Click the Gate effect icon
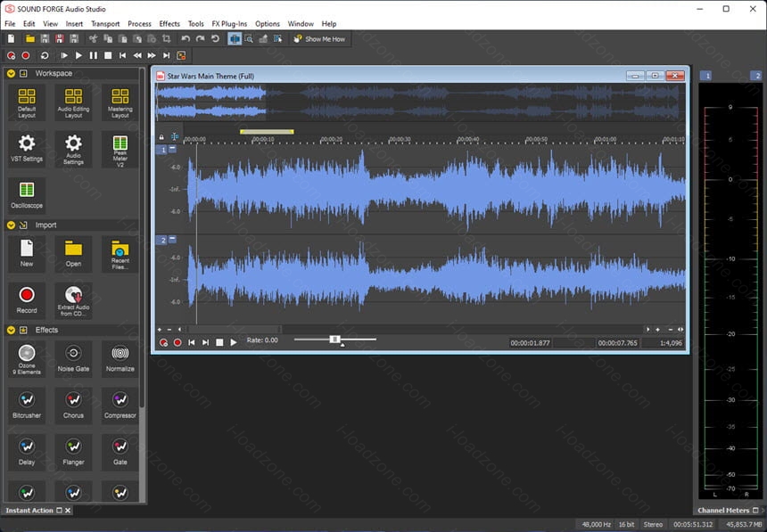767x532 pixels. pyautogui.click(x=120, y=453)
